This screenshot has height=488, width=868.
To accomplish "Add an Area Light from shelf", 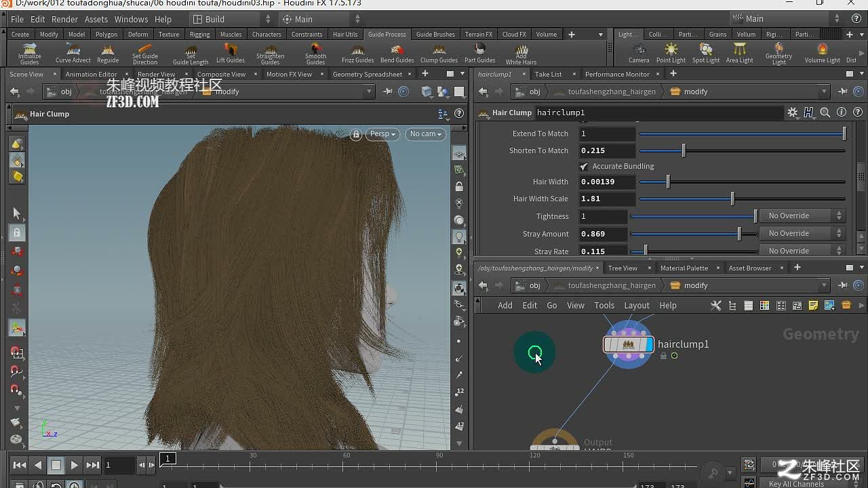I will coord(739,54).
